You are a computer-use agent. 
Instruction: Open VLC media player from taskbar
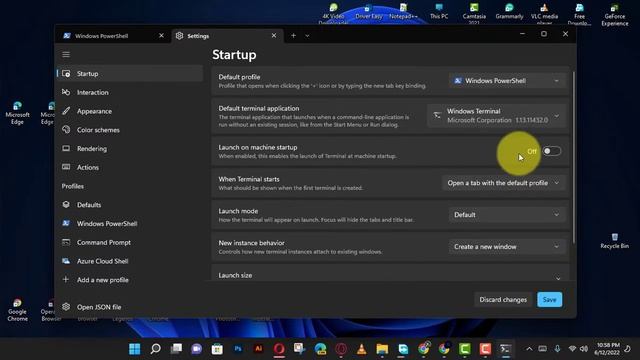(362, 349)
